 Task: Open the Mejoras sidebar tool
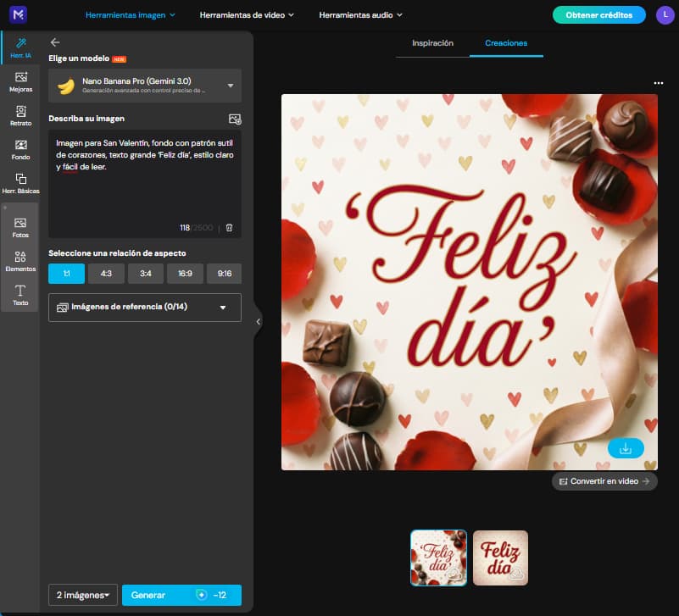point(20,82)
